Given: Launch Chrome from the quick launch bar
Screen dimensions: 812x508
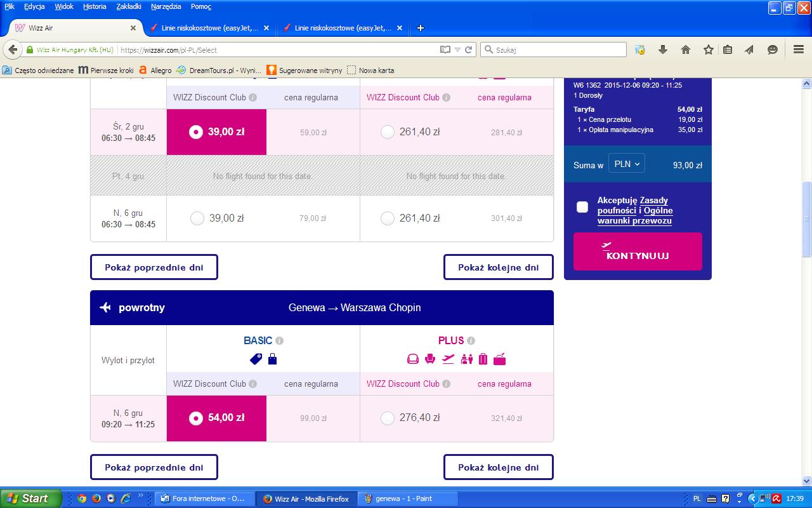Looking at the screenshot, I should point(82,498).
